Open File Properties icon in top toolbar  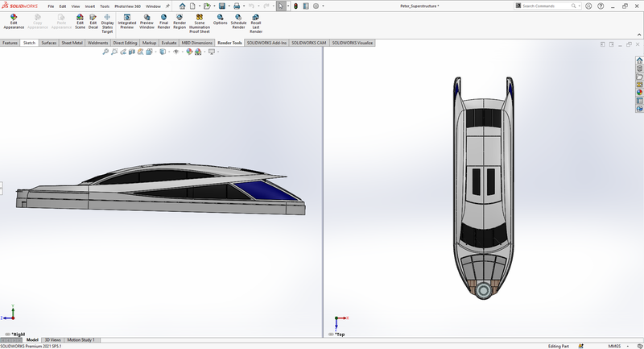(x=306, y=6)
